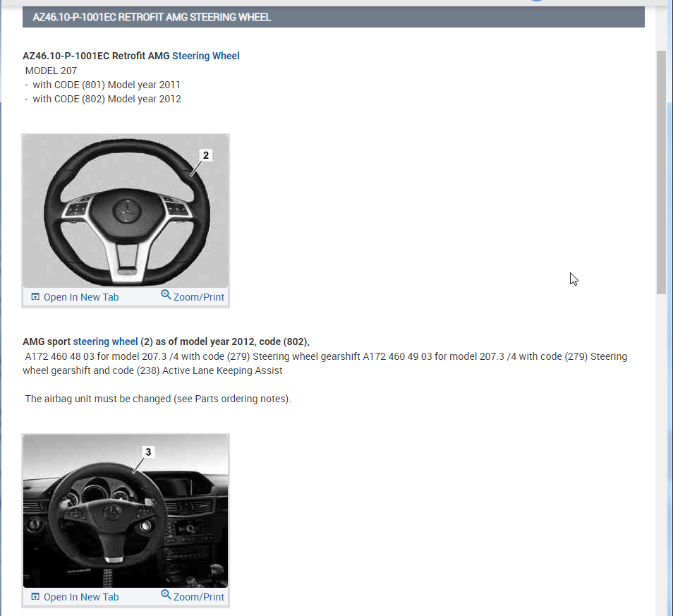Follow the 'steering wheel' link in AMG sport paragraph
The height and width of the screenshot is (616, 673).
click(x=105, y=342)
